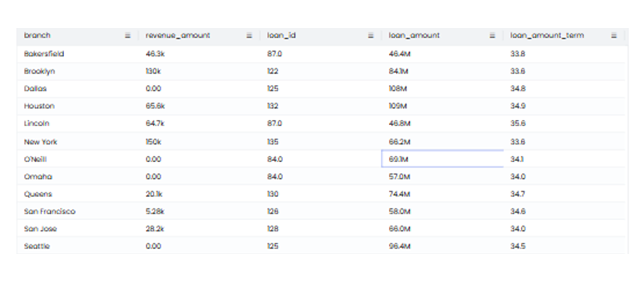Open the loan_amount column menu icon
Screen dimensions: 644x282
coord(492,36)
